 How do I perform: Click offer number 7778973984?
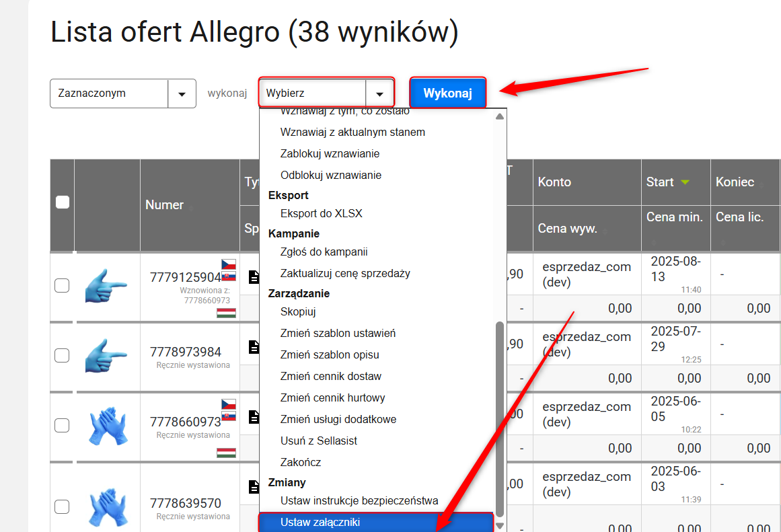(185, 352)
